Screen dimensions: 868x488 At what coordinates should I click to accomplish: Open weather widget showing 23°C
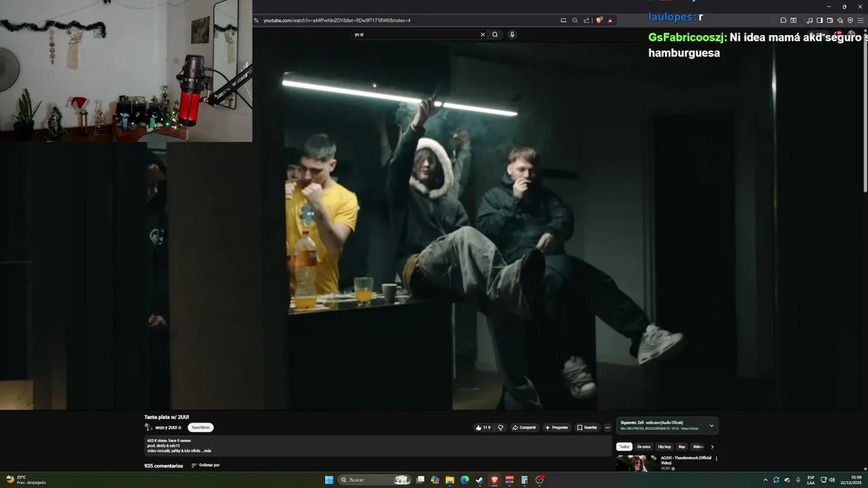coord(26,480)
